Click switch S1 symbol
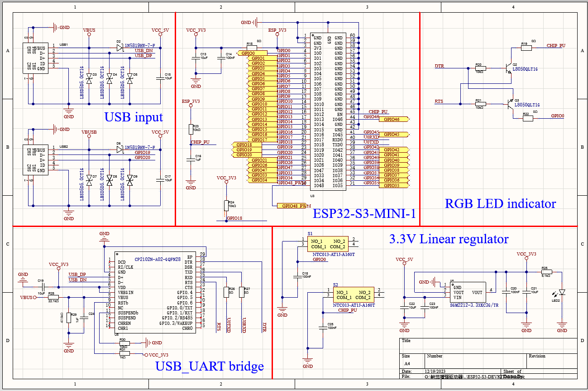The image size is (588, 391). (328, 244)
